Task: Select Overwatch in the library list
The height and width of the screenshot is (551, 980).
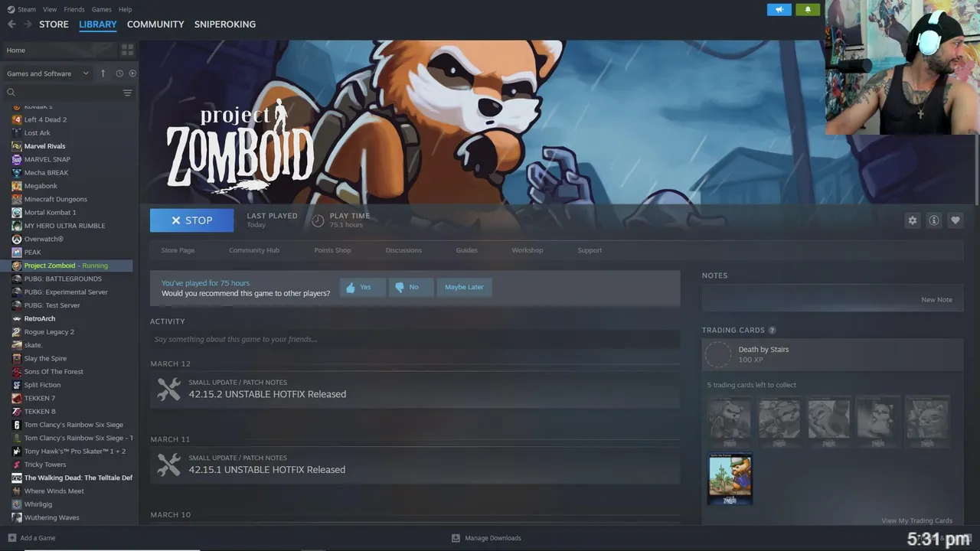Action: [x=44, y=239]
